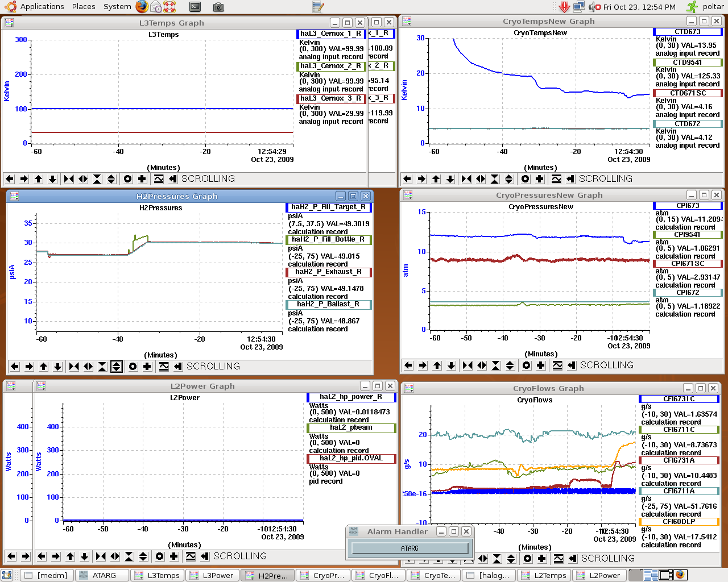Open help lifesaver icon in top panel
The width and height of the screenshot is (728, 582).
(x=169, y=7)
